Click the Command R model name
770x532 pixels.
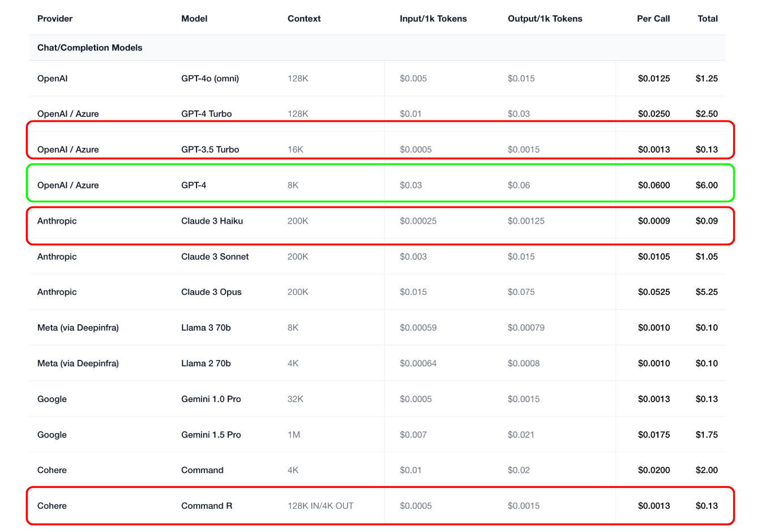[x=207, y=506]
